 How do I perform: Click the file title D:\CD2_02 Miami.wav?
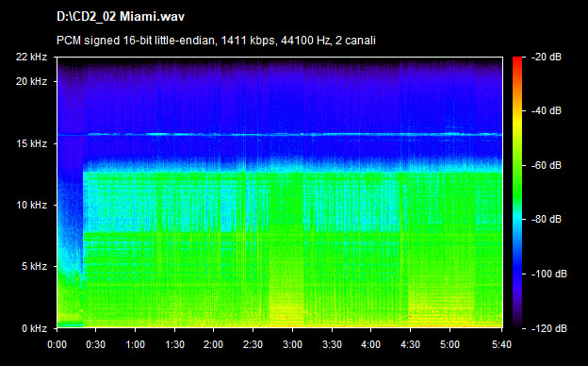pos(121,17)
